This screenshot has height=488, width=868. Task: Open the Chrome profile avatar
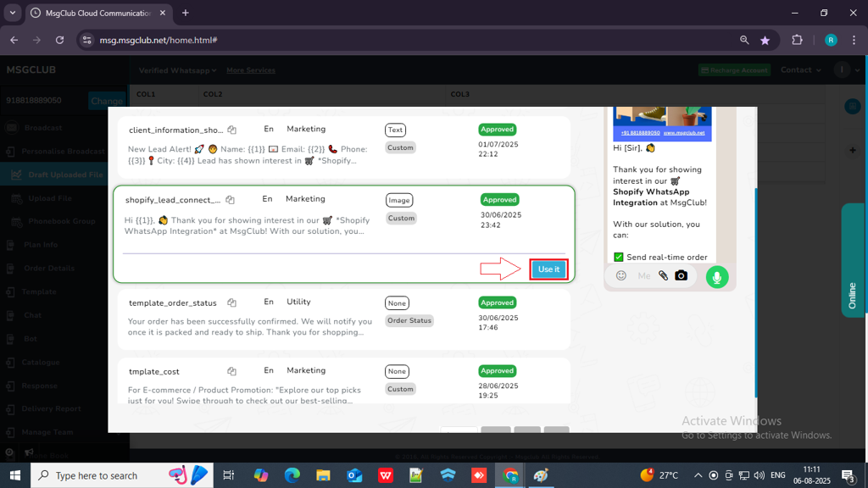coord(831,40)
